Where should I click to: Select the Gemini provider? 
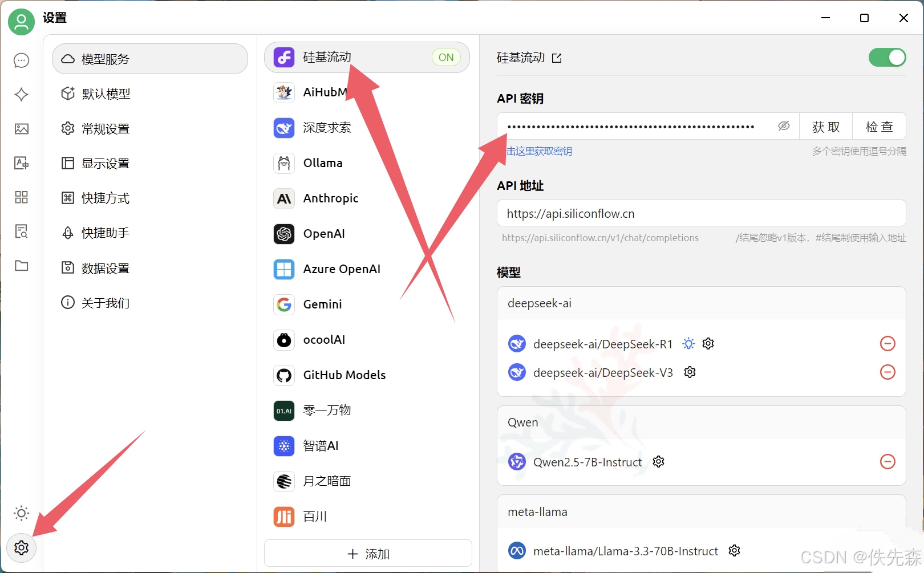(367, 304)
